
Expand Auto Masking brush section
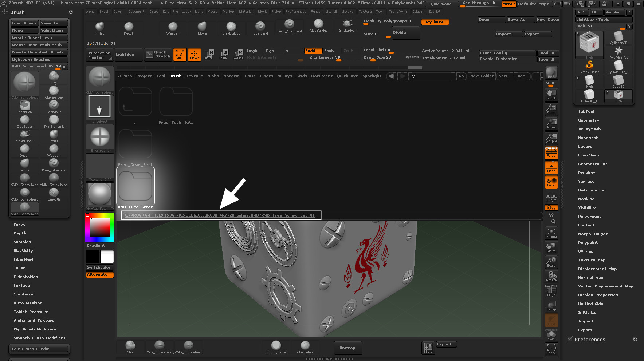click(28, 303)
